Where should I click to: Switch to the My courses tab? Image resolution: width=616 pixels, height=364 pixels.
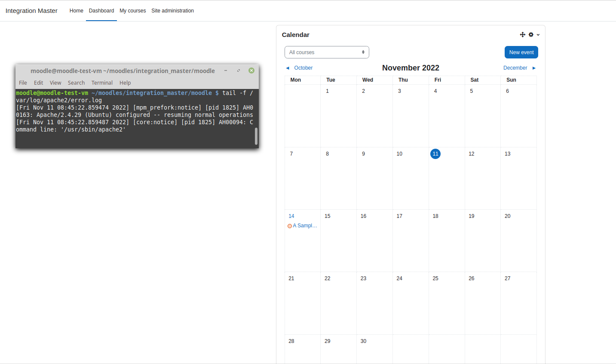[x=133, y=11]
